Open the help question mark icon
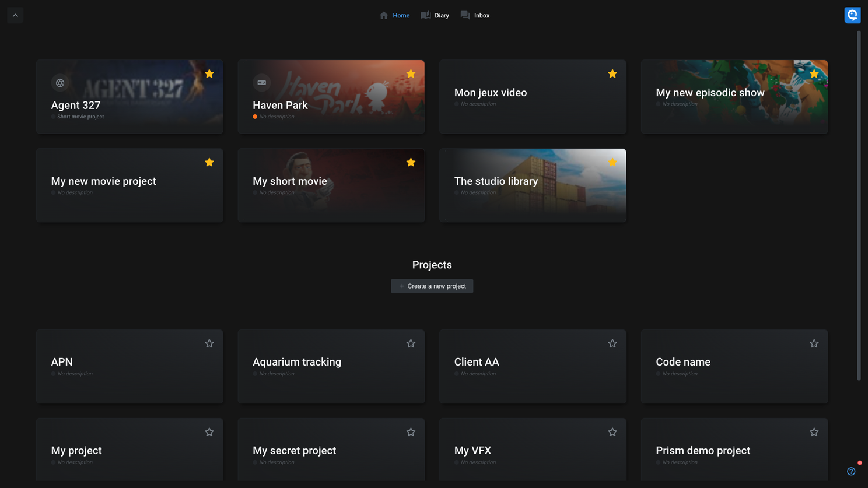This screenshot has height=488, width=868. pyautogui.click(x=851, y=471)
